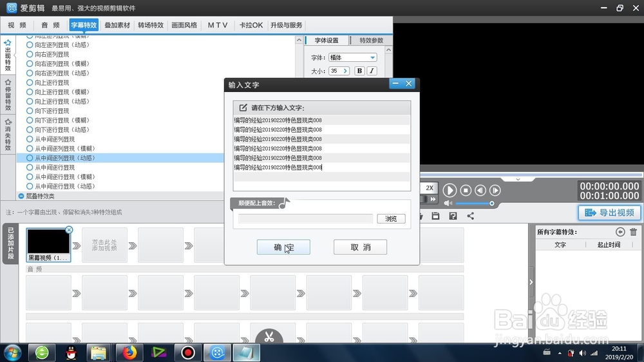
Task: Step back one frame in the preview
Action: pos(480,190)
